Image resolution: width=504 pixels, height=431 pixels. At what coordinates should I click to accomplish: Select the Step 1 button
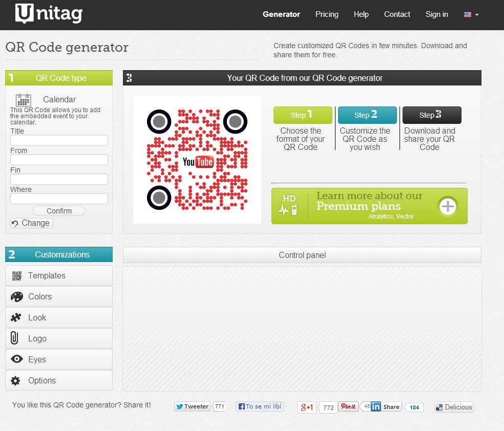(303, 115)
